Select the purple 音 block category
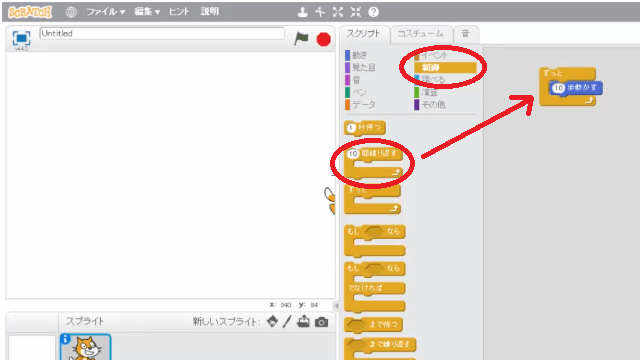 point(353,80)
